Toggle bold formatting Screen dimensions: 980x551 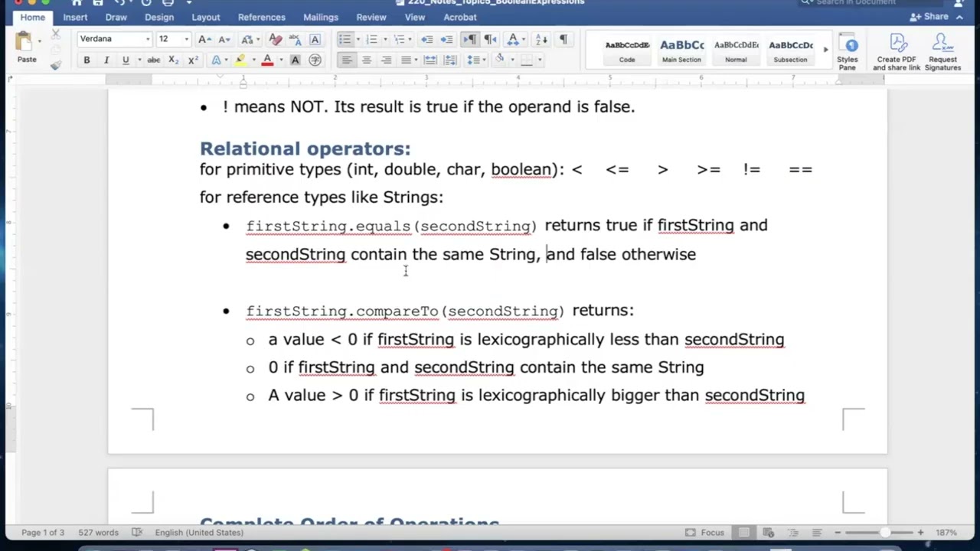tap(87, 60)
